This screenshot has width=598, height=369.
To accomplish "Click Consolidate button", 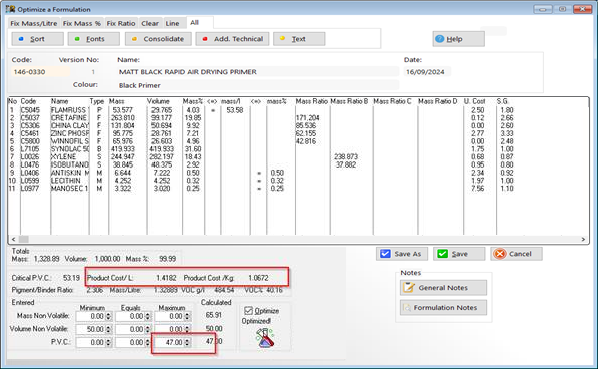I will [158, 39].
